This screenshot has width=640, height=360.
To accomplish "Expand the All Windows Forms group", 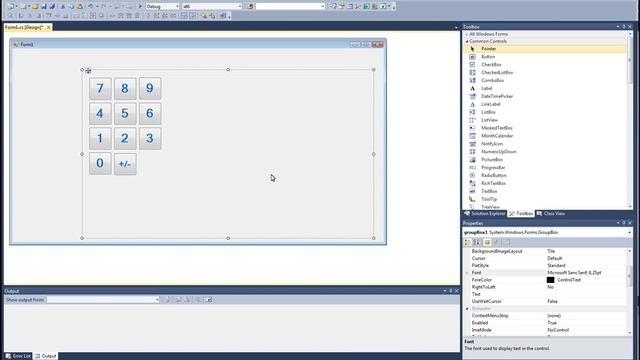I will (x=467, y=34).
